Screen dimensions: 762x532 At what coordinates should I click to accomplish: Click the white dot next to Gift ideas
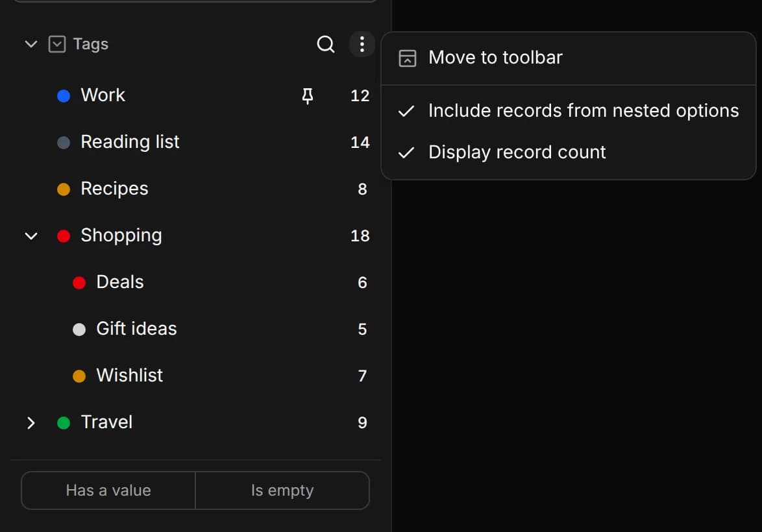[x=79, y=330]
